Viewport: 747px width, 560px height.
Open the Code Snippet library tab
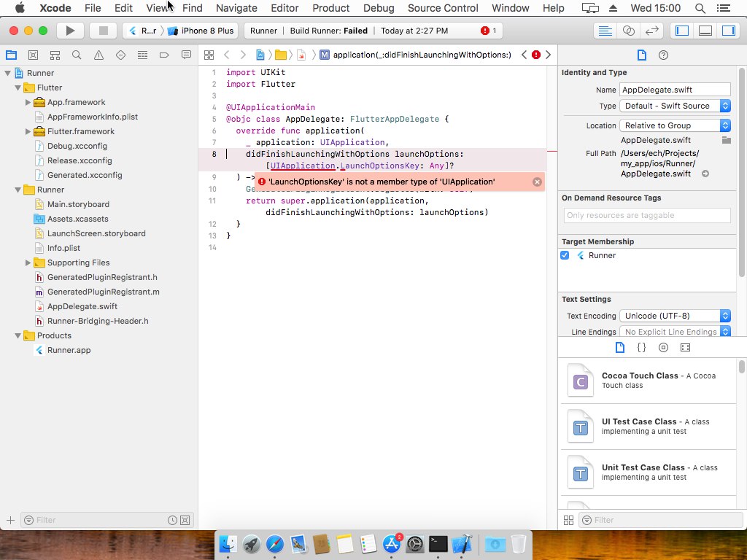[x=642, y=347]
